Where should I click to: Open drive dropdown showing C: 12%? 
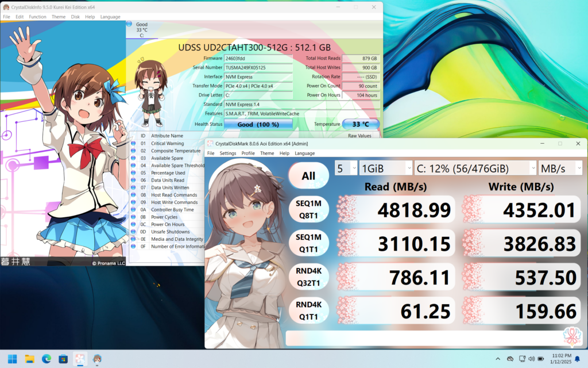click(475, 168)
